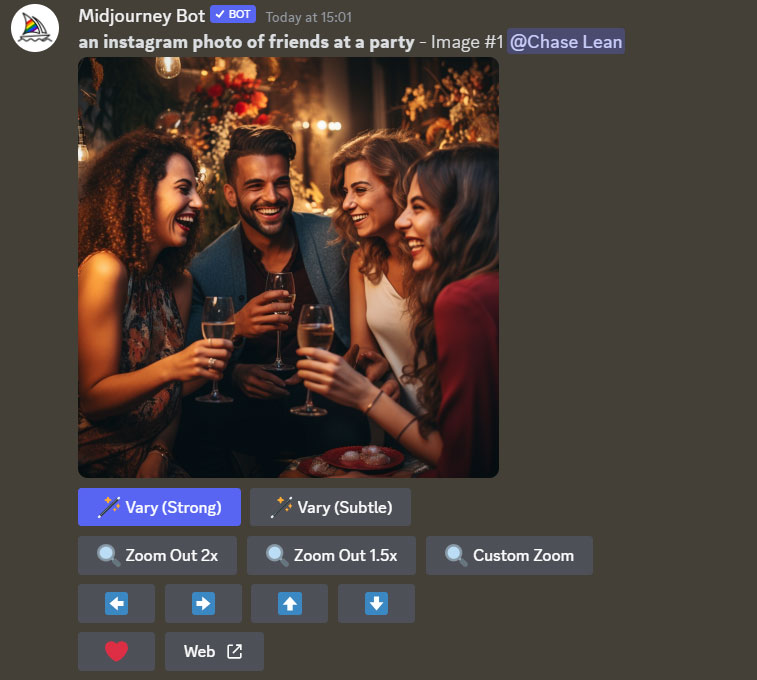The height and width of the screenshot is (680, 757).
Task: Click the Zoom Out 2x button
Action: coord(157,555)
